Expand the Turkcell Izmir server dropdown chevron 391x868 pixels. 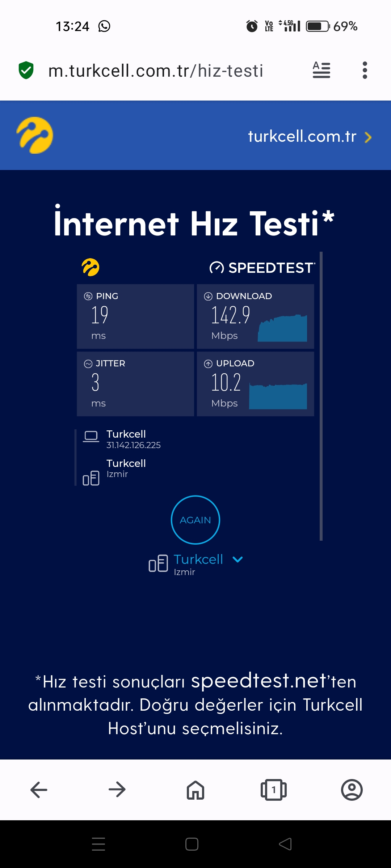click(x=237, y=560)
